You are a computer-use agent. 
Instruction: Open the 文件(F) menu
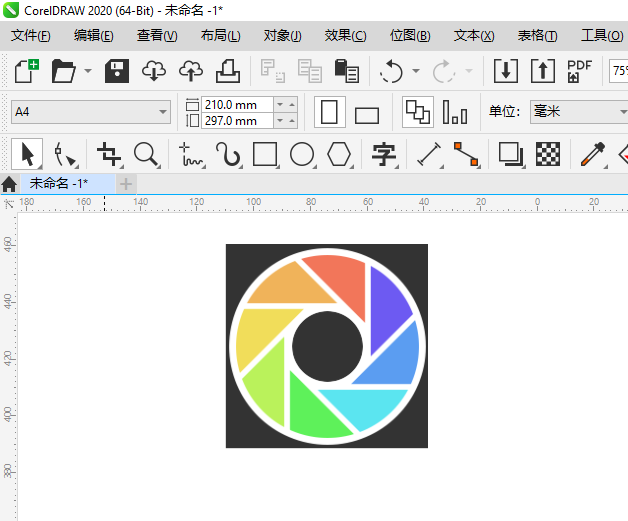[x=31, y=36]
